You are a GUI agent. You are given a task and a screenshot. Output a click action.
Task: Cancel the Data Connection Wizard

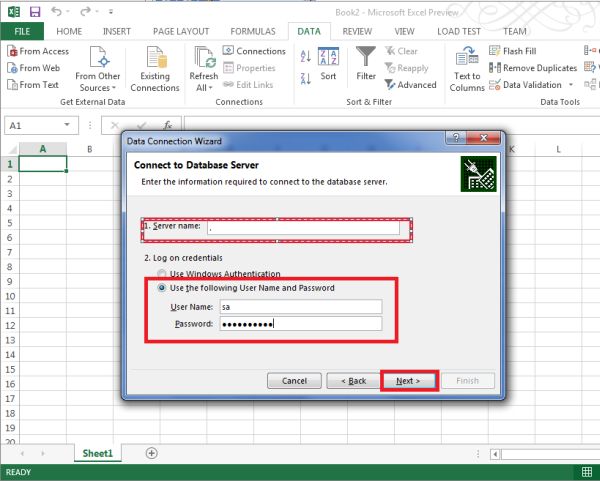[x=294, y=381]
